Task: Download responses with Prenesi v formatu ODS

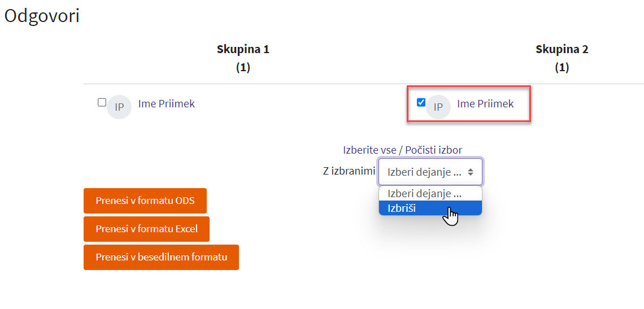Action: pos(145,201)
